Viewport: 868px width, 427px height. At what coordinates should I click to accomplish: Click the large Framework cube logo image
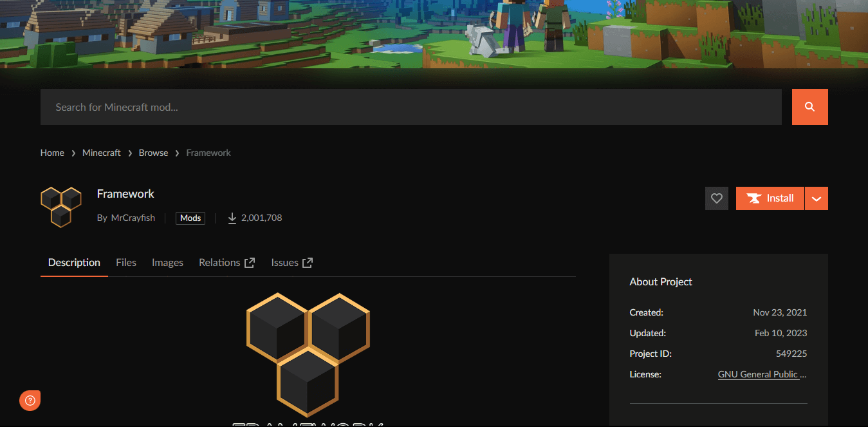point(308,355)
